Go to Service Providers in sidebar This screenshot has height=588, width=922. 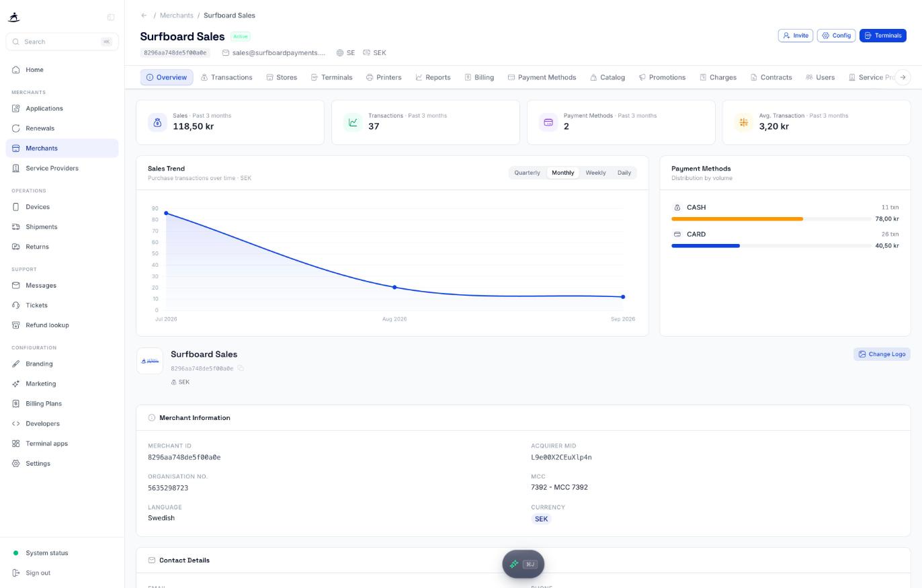point(62,168)
